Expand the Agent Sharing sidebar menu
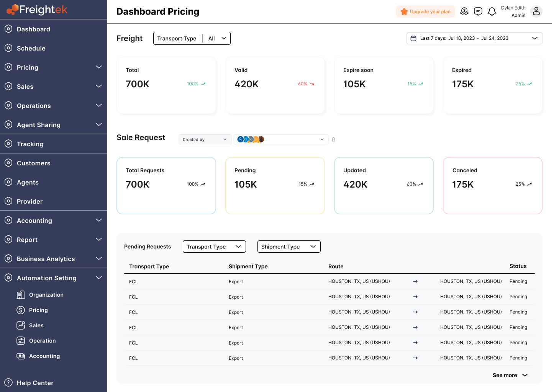559x392 pixels. pos(99,124)
